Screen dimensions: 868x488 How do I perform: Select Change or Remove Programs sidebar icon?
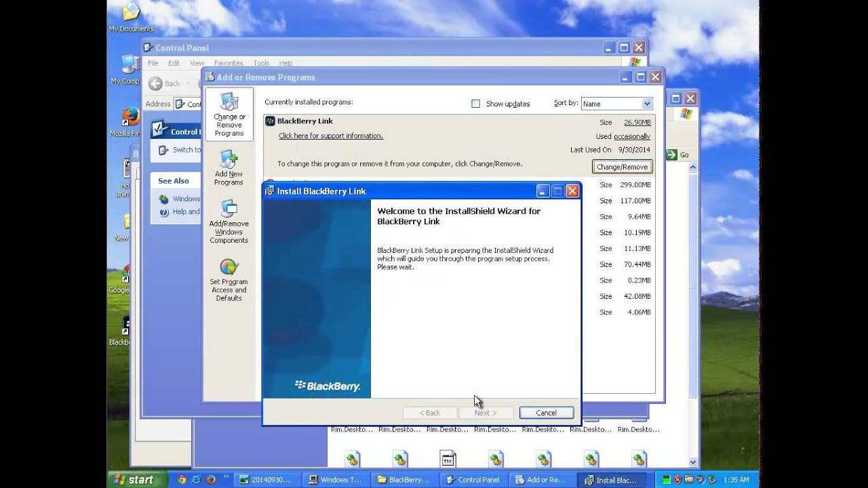pos(229,115)
